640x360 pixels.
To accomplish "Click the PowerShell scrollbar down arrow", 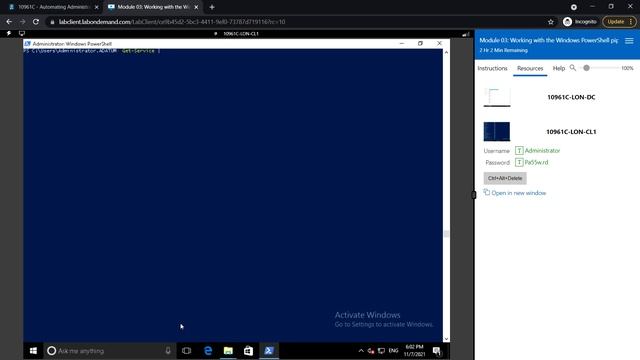I will click(446, 338).
